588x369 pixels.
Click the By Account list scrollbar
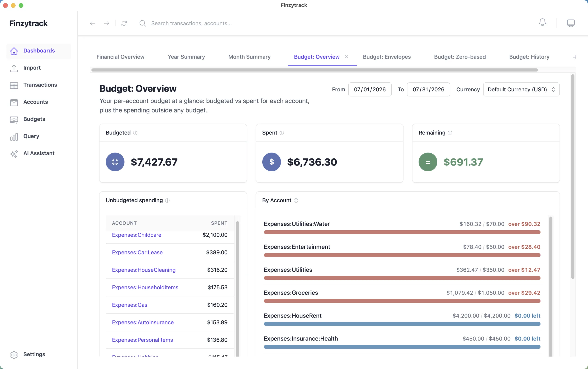tap(551, 287)
